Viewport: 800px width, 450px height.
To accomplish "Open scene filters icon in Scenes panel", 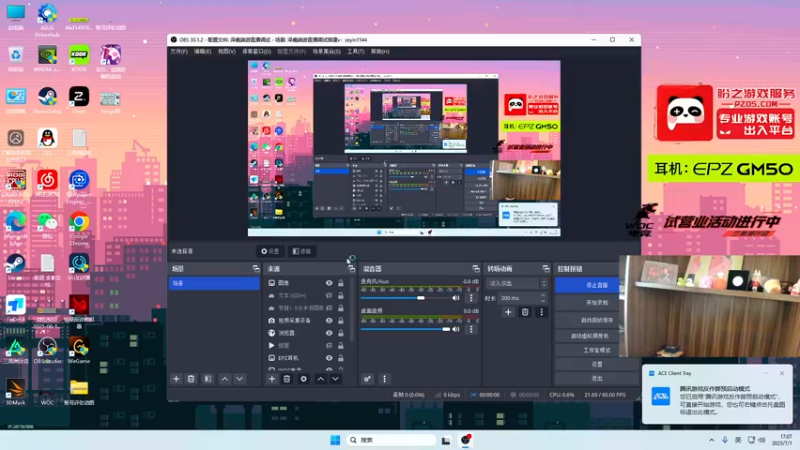I will point(208,379).
